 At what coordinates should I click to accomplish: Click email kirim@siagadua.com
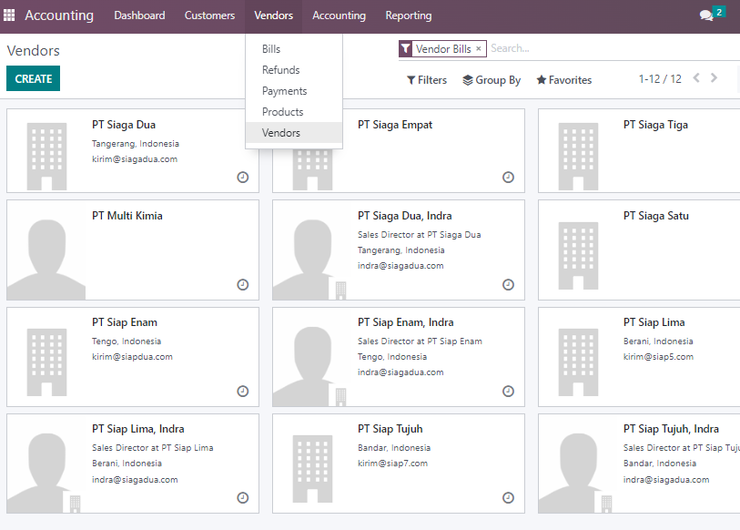coord(135,159)
